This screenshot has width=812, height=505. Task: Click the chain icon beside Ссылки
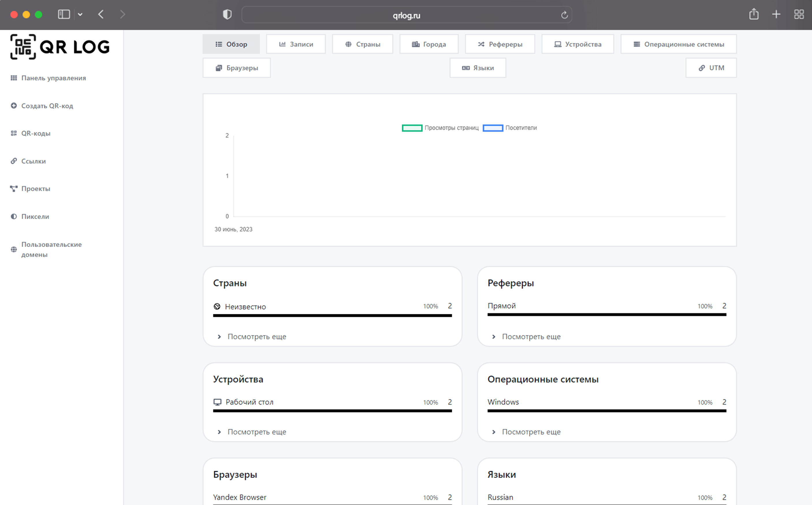14,161
